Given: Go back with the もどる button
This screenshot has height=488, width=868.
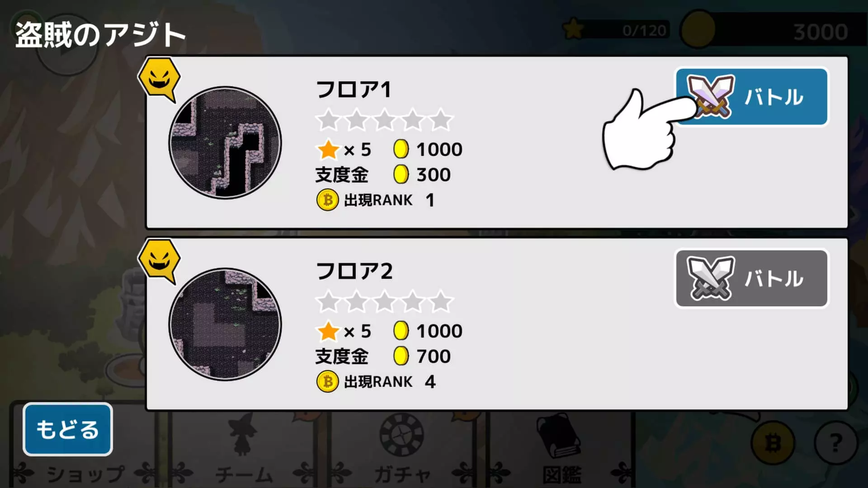Looking at the screenshot, I should click(68, 429).
